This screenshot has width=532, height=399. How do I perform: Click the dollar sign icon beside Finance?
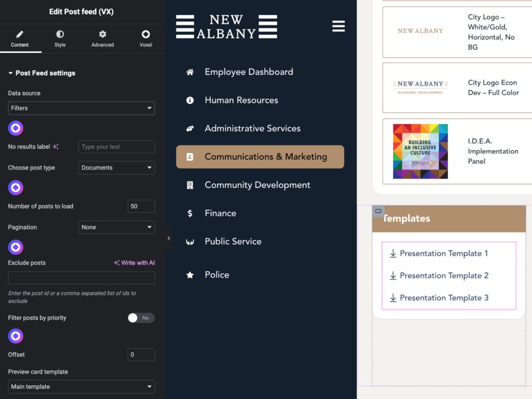(190, 213)
